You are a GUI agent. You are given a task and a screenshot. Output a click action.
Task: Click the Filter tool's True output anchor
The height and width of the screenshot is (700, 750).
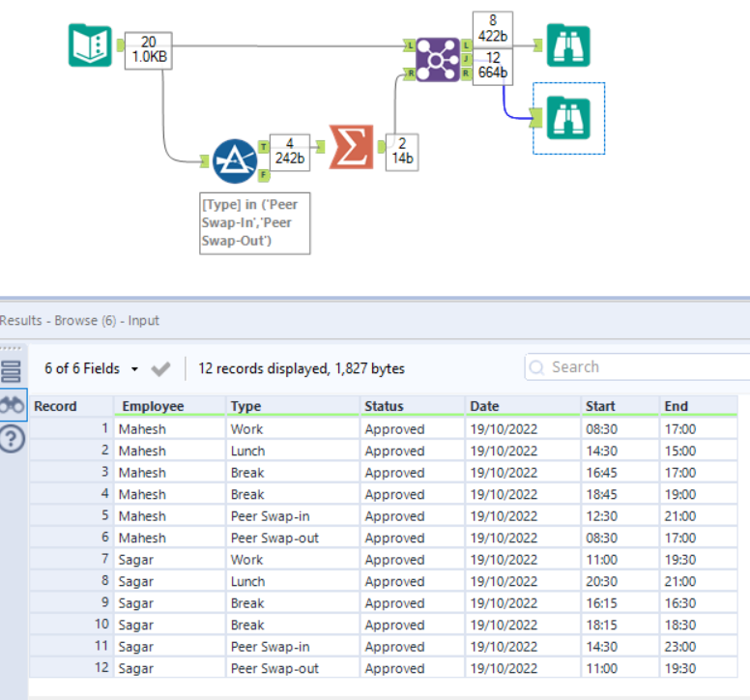pos(264,147)
